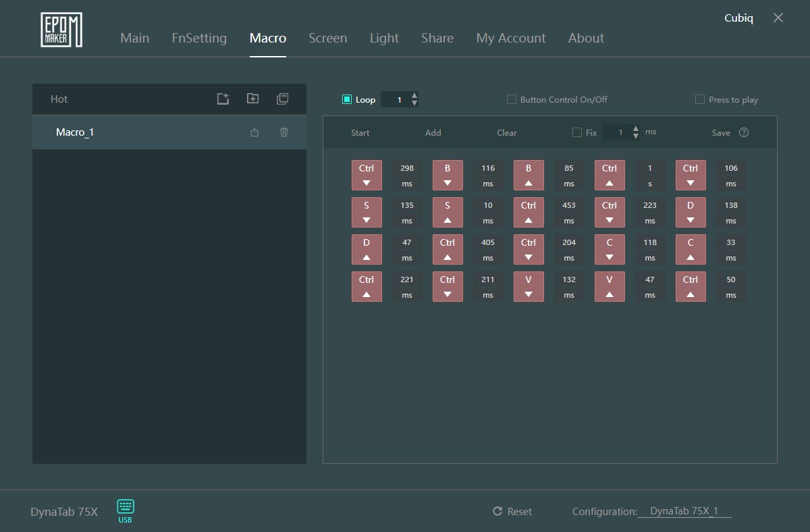Select the D key-up block
The height and width of the screenshot is (532, 810).
pyautogui.click(x=367, y=249)
